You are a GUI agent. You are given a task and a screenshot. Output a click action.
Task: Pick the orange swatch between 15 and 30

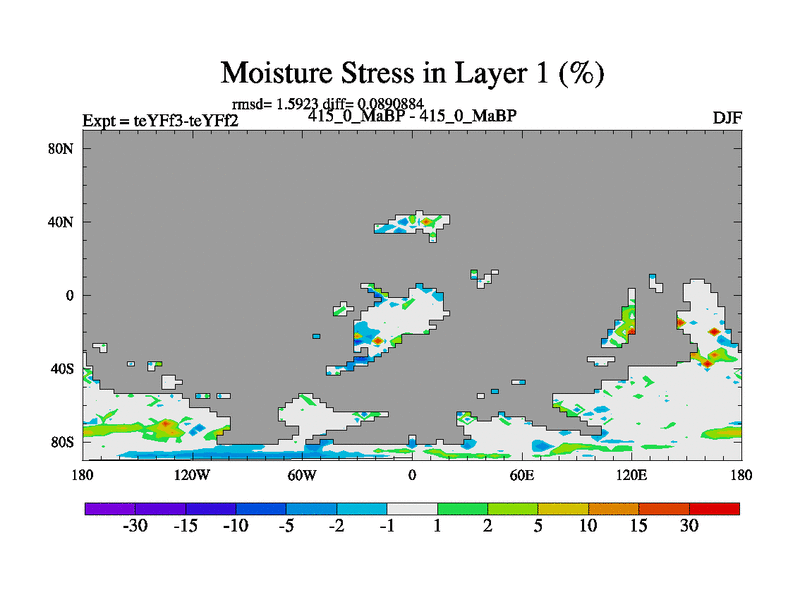click(664, 508)
